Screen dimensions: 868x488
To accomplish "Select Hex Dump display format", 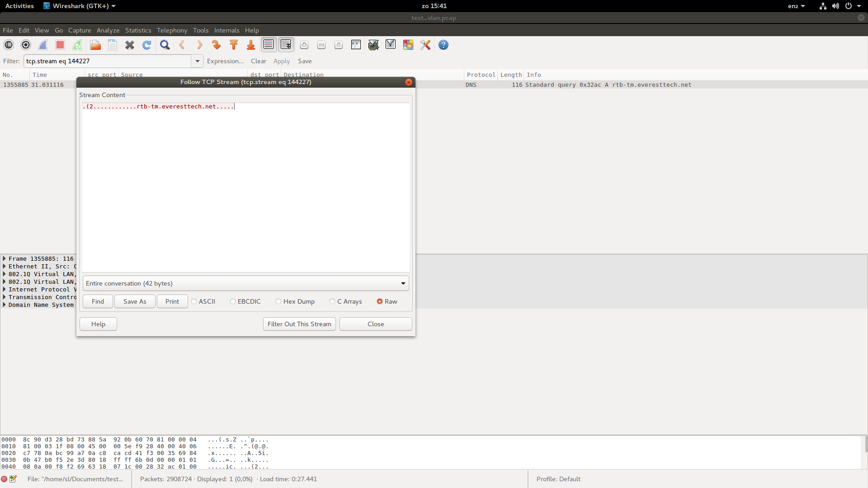I will (x=278, y=301).
